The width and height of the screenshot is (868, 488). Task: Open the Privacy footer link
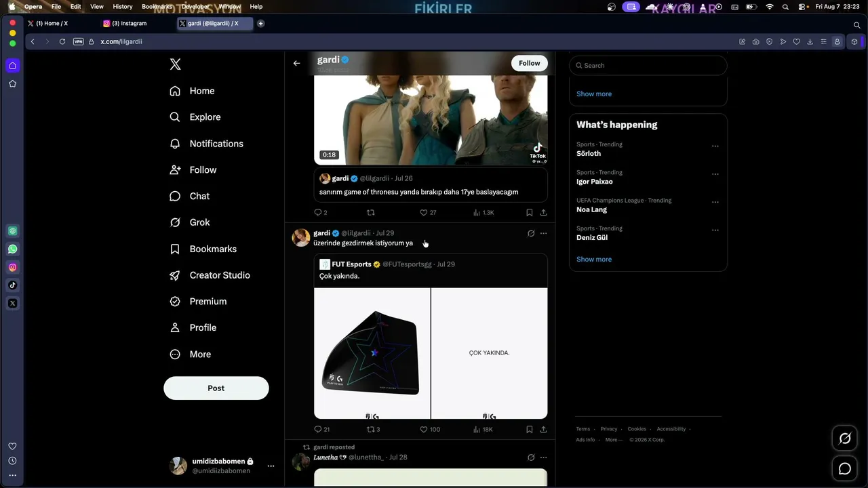pos(609,429)
